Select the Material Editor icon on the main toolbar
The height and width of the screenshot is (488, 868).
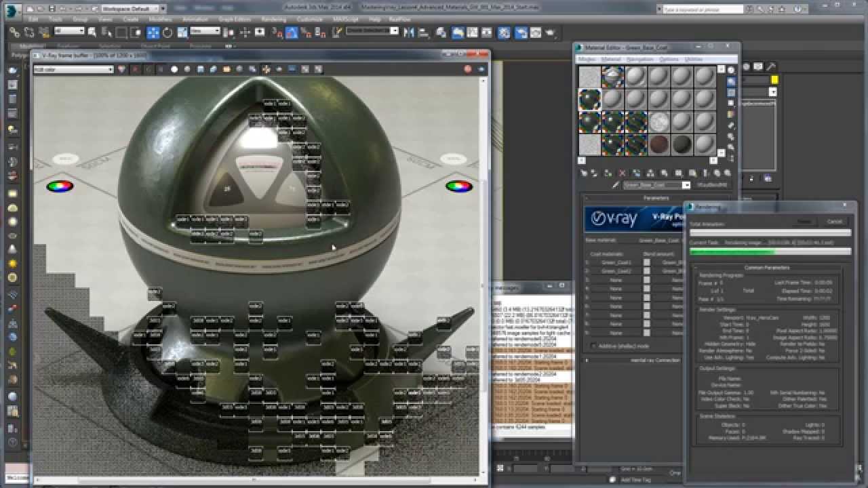504,32
